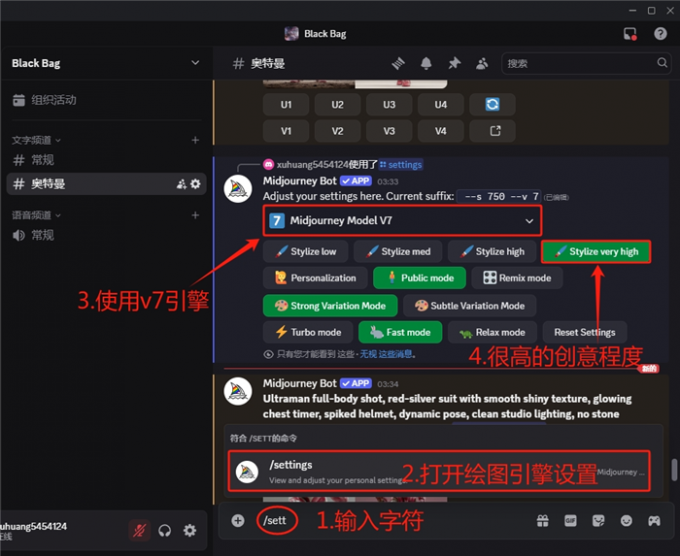Enable Turbo mode
The width and height of the screenshot is (680, 556).
308,332
